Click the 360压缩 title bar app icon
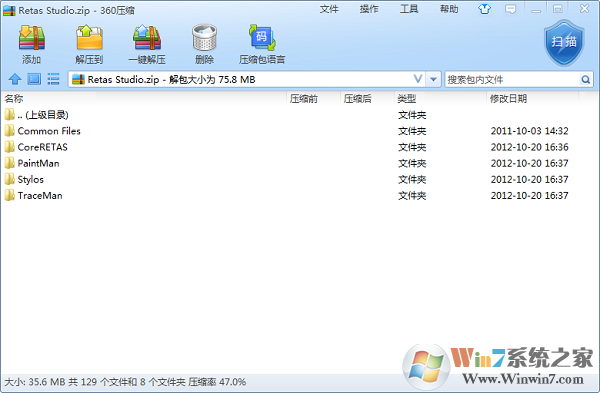The image size is (600, 393). point(9,10)
